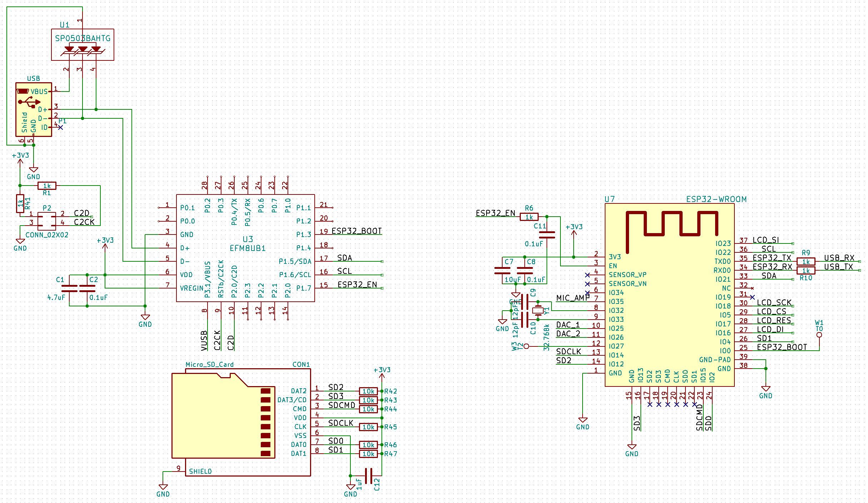Click the Micro_SD_Card label text
Viewport: 868px width, 503px height.
pos(210,364)
